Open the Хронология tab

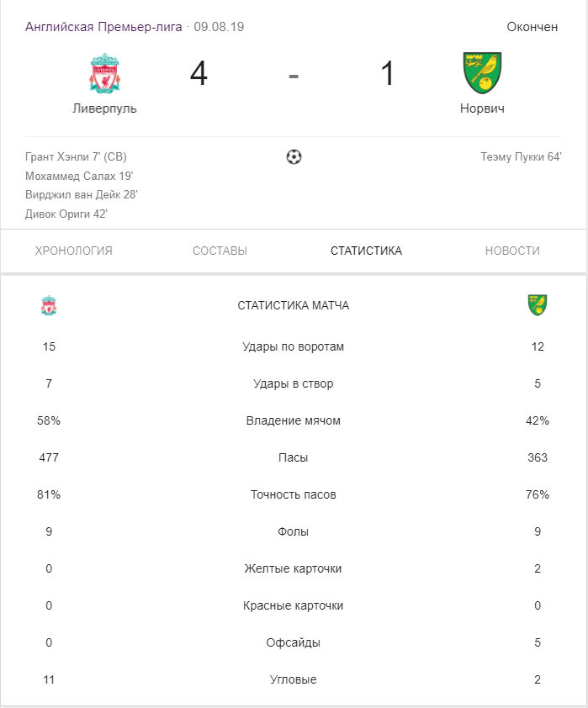74,251
